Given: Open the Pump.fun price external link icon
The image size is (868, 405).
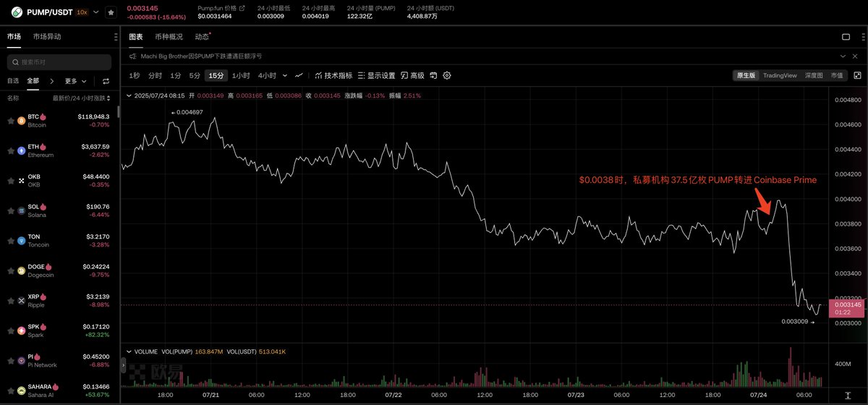Looking at the screenshot, I should pyautogui.click(x=242, y=8).
